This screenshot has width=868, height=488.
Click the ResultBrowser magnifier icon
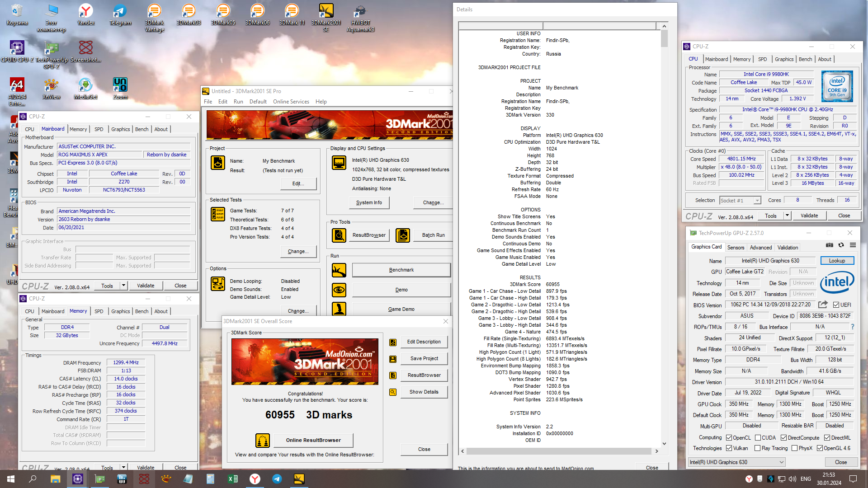point(339,235)
